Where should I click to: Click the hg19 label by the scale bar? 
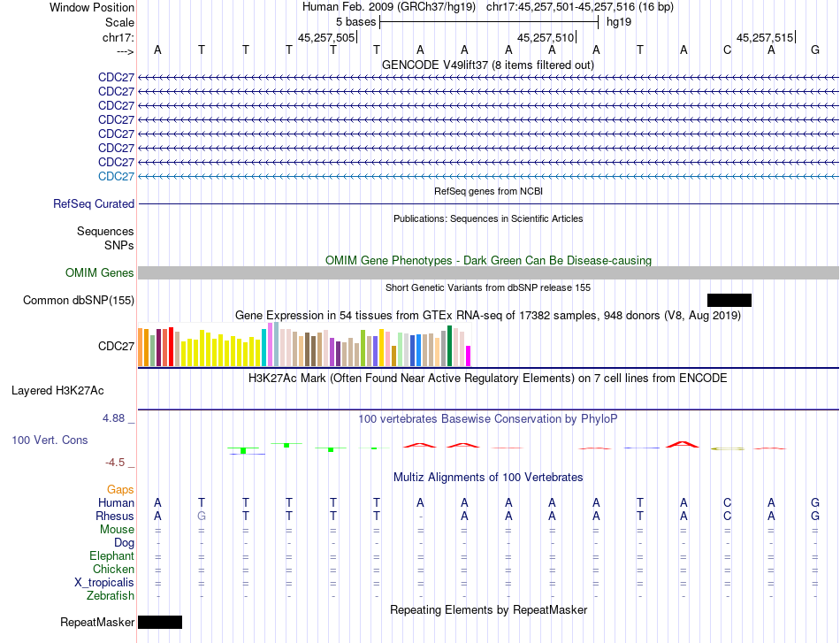pos(619,22)
